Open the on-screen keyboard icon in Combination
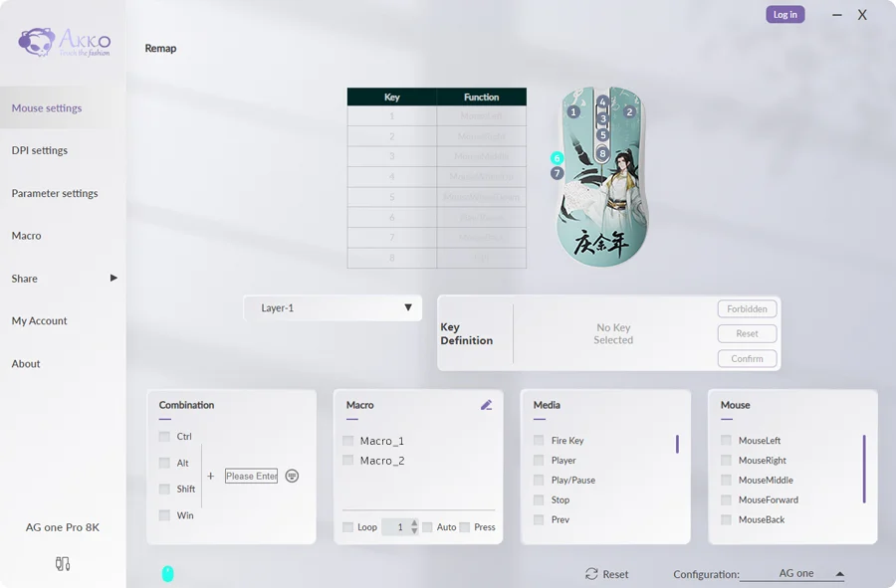Image resolution: width=896 pixels, height=588 pixels. click(x=292, y=477)
